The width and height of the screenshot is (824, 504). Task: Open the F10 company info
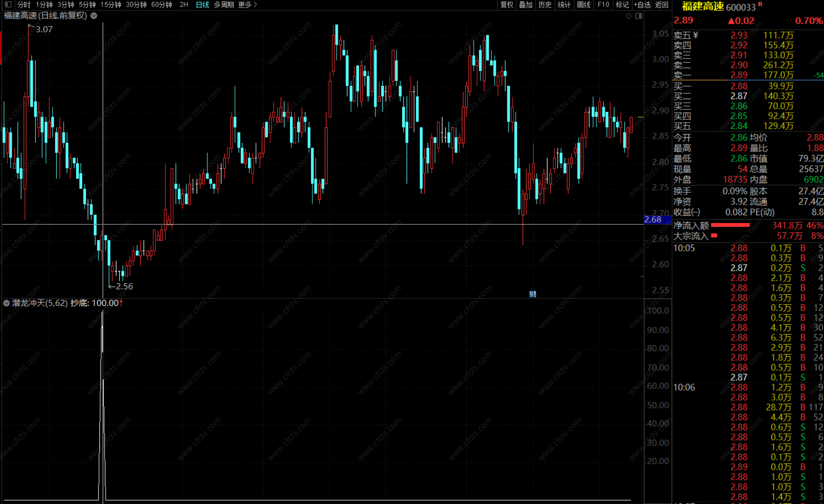tap(603, 5)
